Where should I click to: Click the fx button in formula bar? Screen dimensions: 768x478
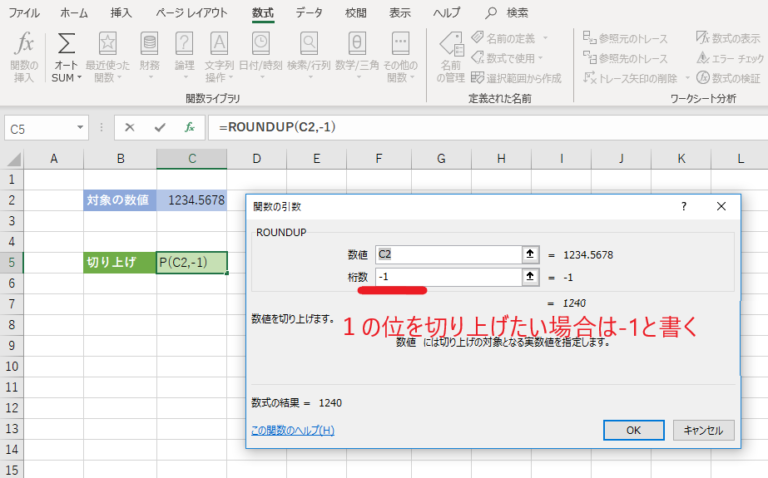(189, 128)
